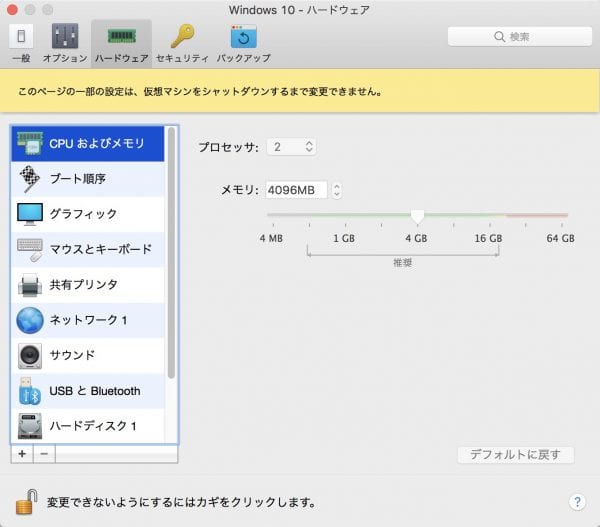This screenshot has width=600, height=527.
Task: Add a device with the plus button
Action: pos(22,454)
